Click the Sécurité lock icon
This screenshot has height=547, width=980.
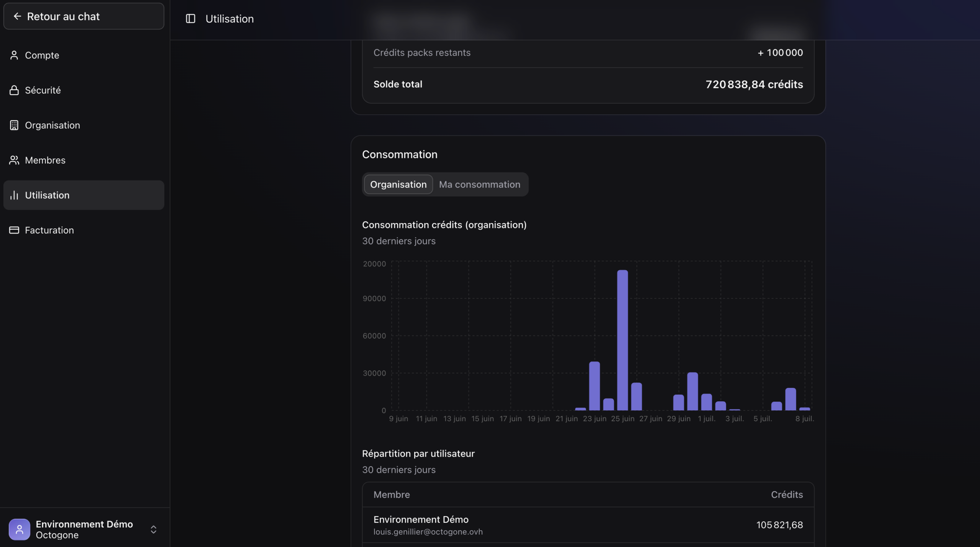[14, 90]
